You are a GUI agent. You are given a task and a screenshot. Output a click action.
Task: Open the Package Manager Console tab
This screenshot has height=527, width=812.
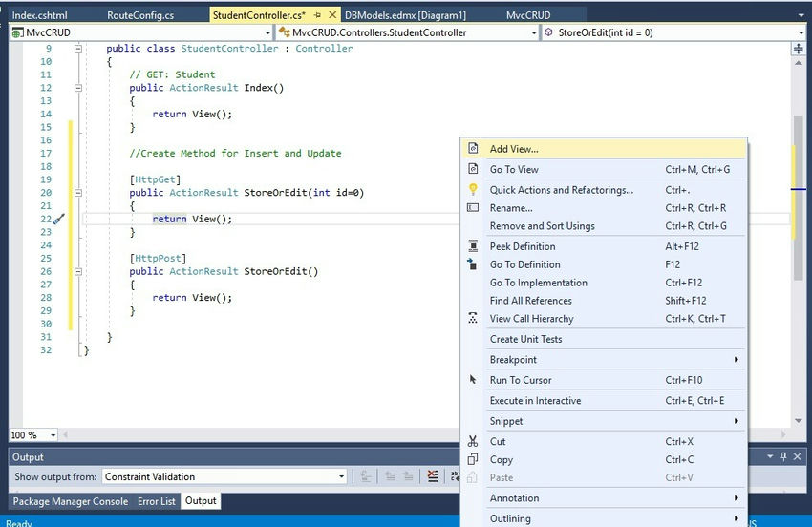[69, 501]
